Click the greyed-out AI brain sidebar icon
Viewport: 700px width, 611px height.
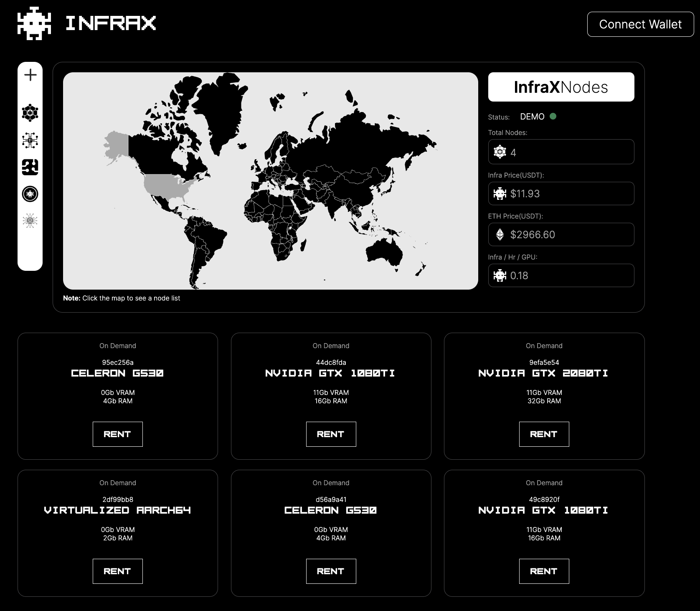tap(30, 220)
